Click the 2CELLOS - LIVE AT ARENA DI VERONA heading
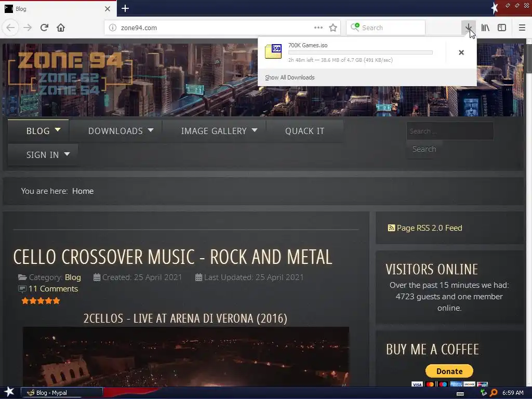Image resolution: width=532 pixels, height=399 pixels. tap(185, 318)
